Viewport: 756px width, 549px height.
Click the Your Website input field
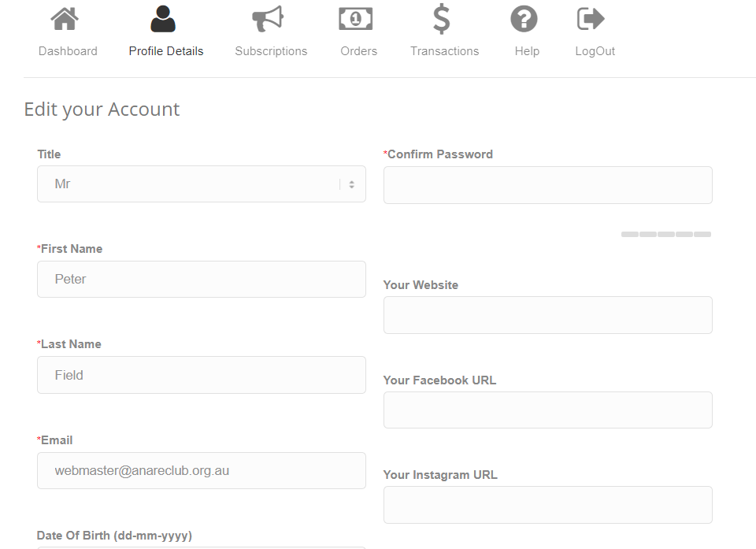[548, 315]
